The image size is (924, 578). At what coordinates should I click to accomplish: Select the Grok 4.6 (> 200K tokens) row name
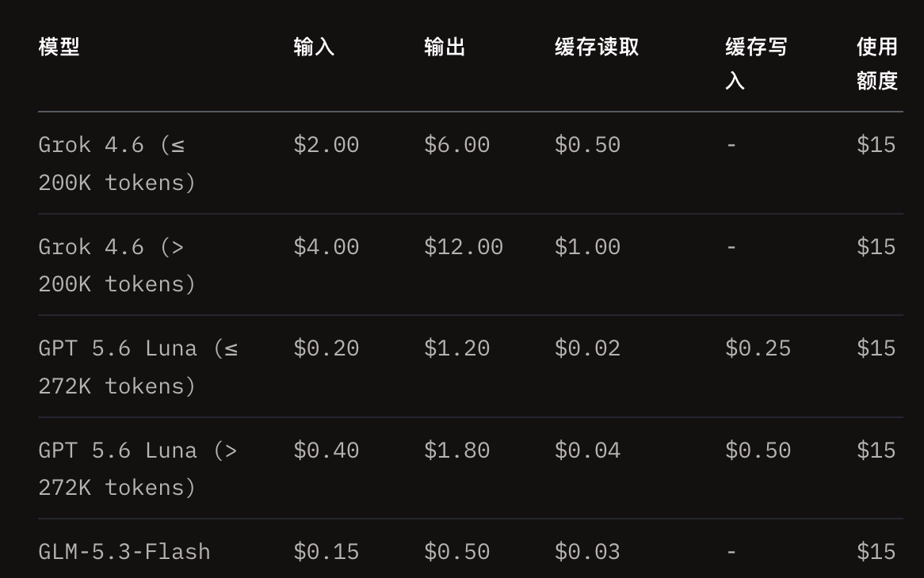[116, 265]
